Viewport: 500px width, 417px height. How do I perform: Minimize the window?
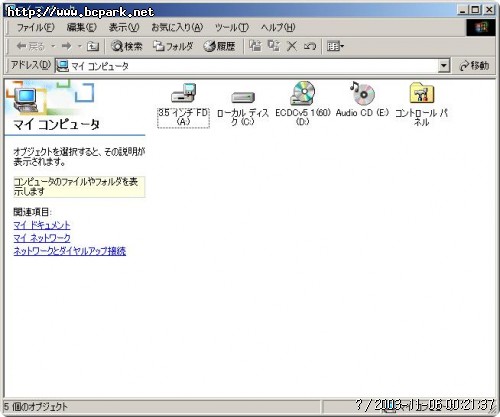point(462,10)
